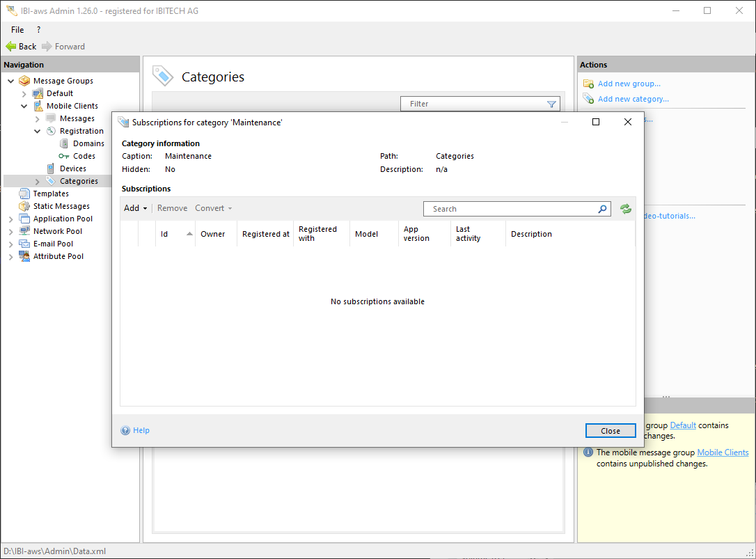The image size is (756, 559).
Task: Select the Devices icon in navigation tree
Action: click(x=51, y=168)
